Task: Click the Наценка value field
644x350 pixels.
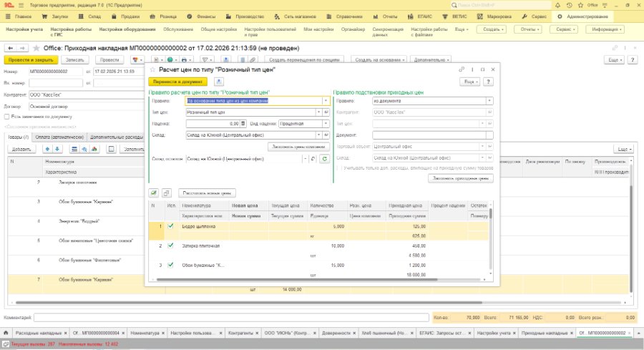Action: pos(213,124)
